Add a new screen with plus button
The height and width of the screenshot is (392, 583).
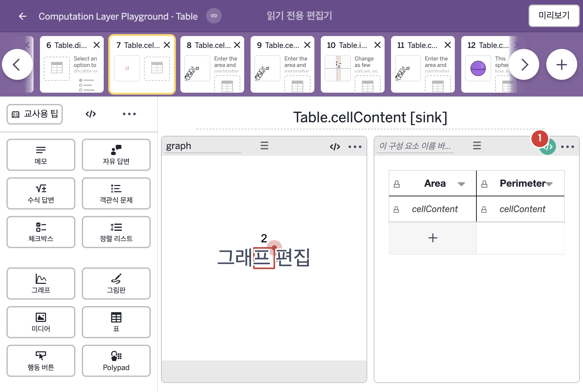click(x=562, y=64)
